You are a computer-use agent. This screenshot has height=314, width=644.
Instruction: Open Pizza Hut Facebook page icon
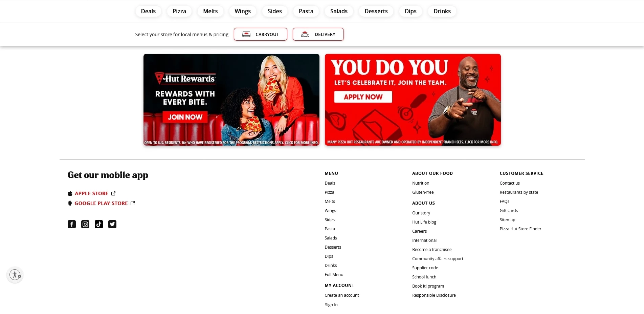coord(72,224)
